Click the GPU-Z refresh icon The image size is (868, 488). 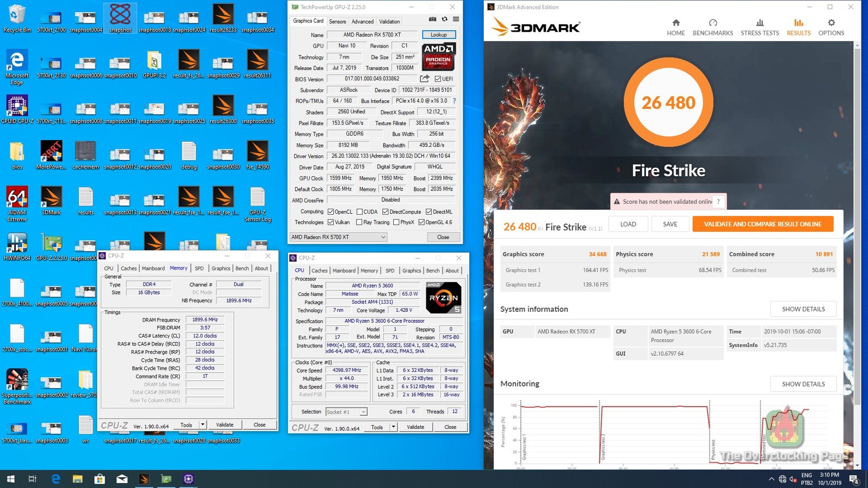[444, 19]
